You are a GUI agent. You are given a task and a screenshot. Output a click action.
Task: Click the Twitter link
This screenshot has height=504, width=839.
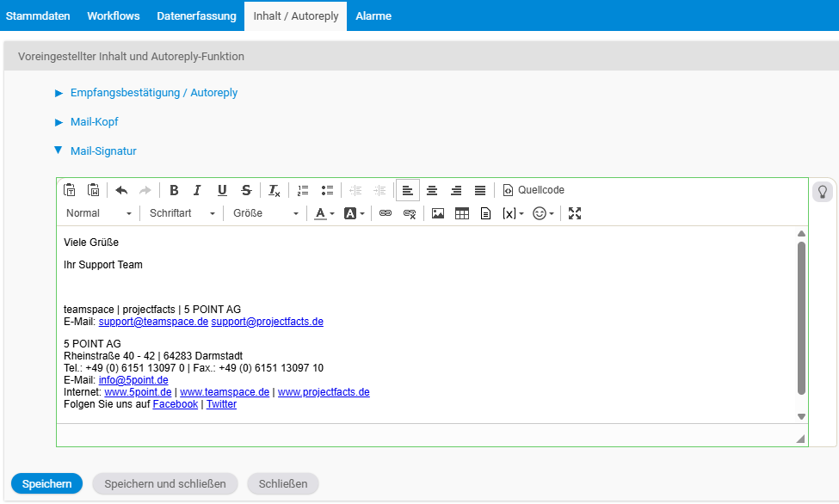pos(221,404)
